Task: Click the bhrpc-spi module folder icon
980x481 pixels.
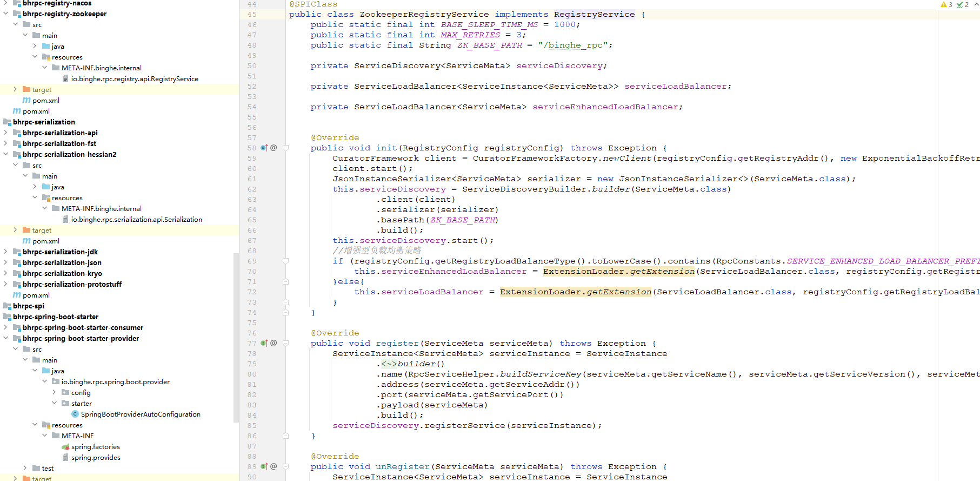Action: [x=7, y=306]
